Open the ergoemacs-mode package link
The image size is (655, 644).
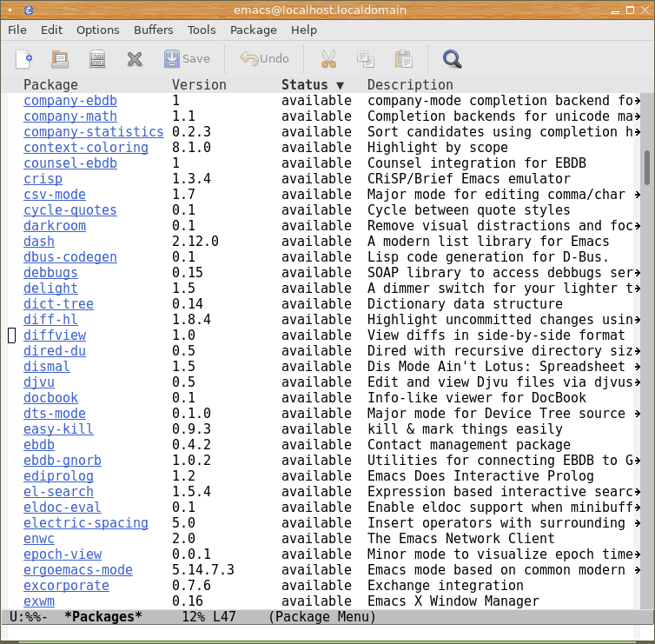[x=78, y=570]
